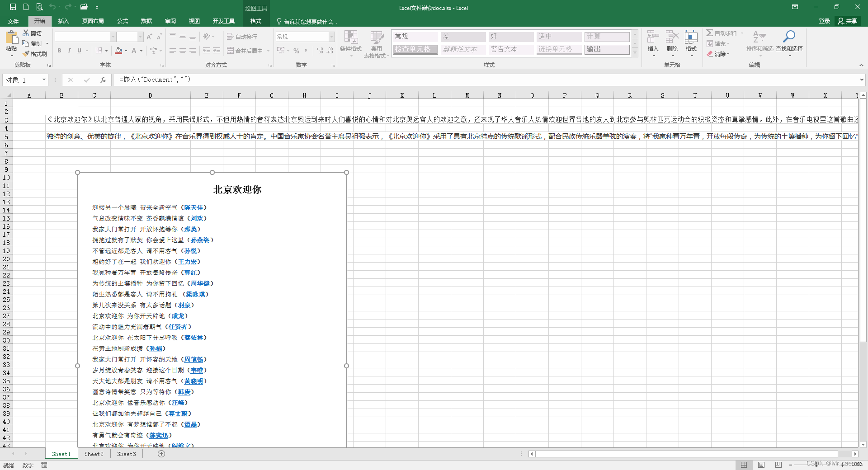
Task: Click the formula bar input
Action: tap(486, 80)
